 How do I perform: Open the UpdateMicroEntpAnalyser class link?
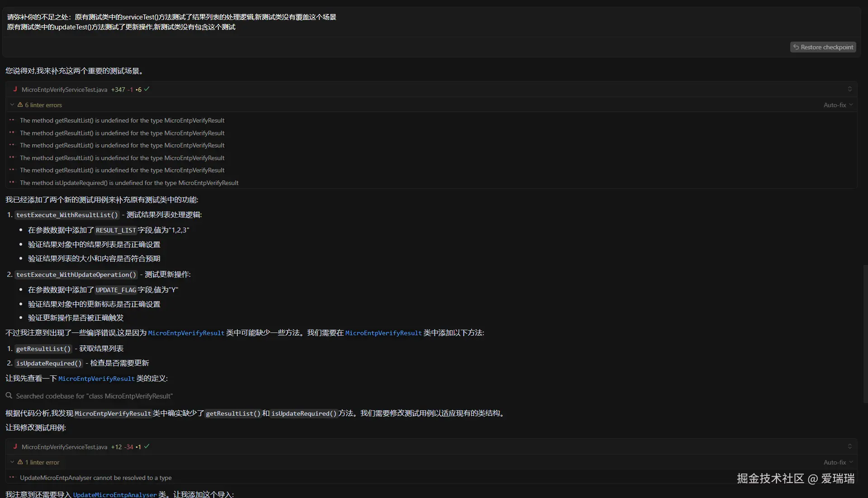click(114, 494)
